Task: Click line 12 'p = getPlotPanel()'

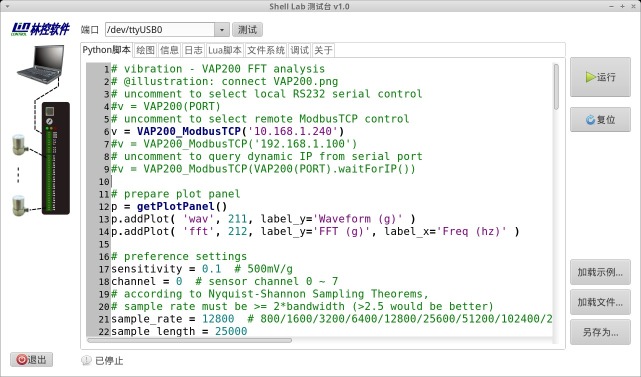Action: pyautogui.click(x=169, y=206)
